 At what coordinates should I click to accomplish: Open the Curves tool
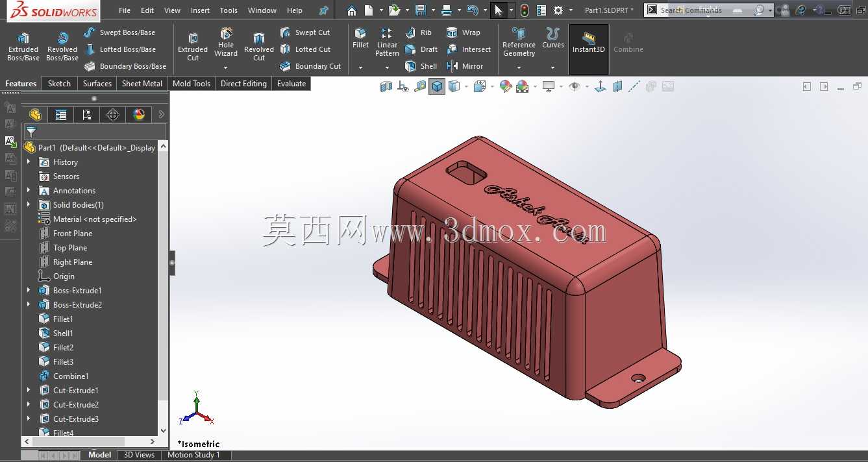[x=553, y=39]
